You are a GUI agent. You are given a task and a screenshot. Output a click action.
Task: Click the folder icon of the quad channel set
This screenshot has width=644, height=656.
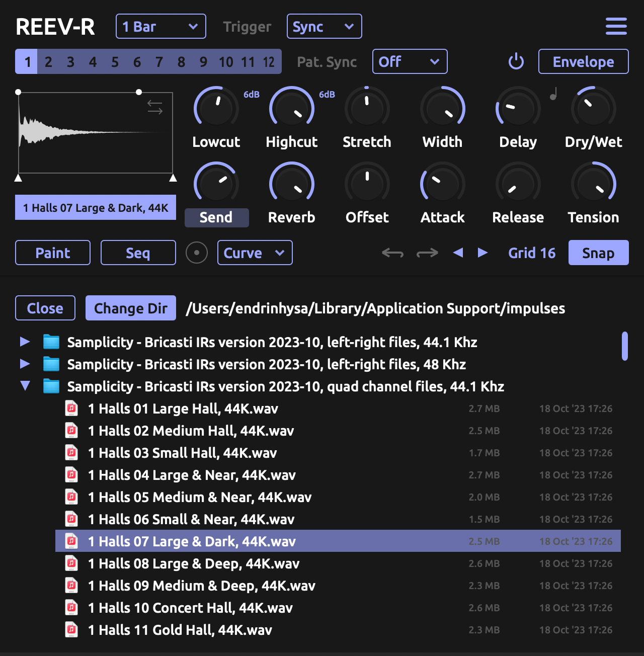pos(51,386)
